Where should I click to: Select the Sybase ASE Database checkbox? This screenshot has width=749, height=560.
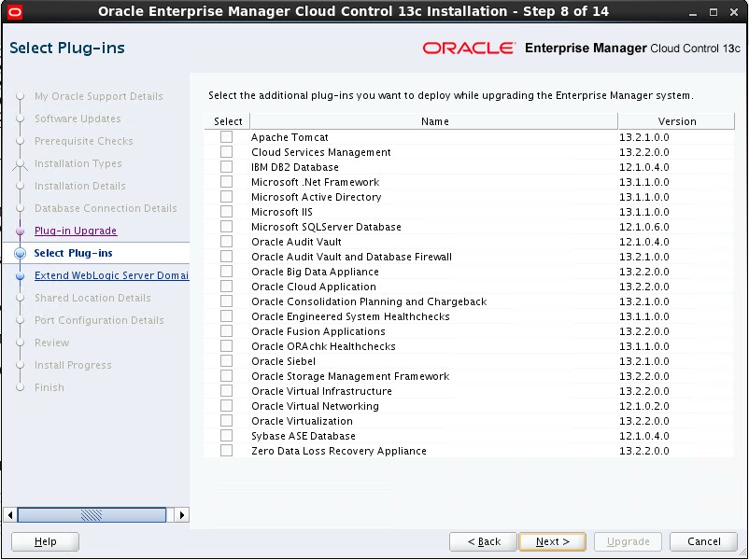(x=226, y=435)
